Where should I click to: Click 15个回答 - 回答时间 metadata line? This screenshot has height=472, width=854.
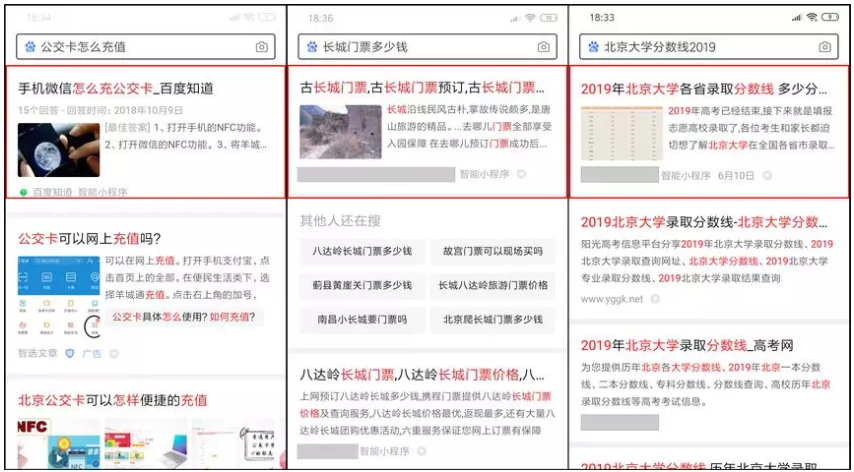tap(101, 110)
